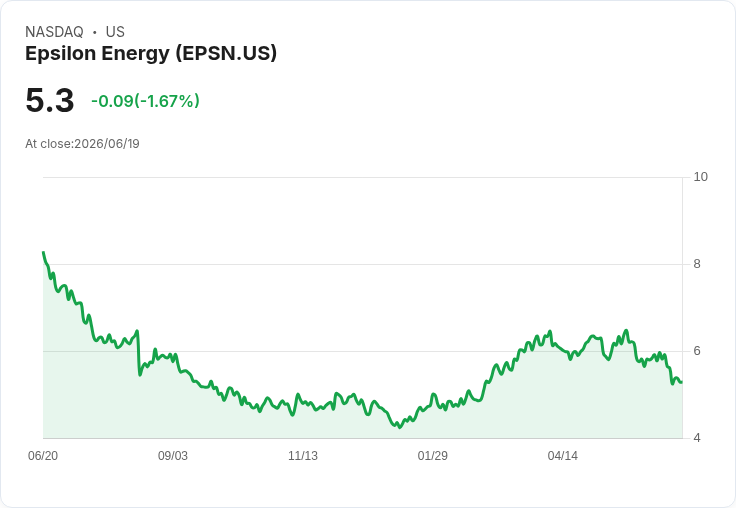
Task: Click the -0.09(-1.67%) change value
Action: click(146, 101)
